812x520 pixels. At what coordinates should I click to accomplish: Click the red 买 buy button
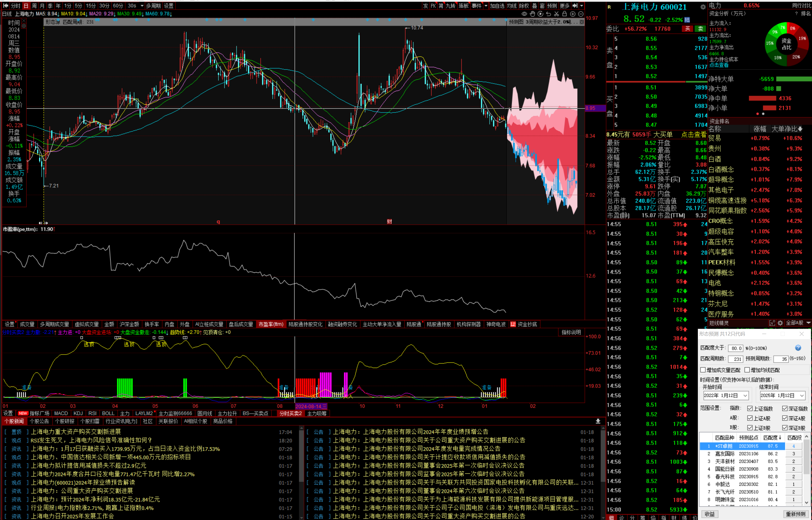pyautogui.click(x=687, y=29)
